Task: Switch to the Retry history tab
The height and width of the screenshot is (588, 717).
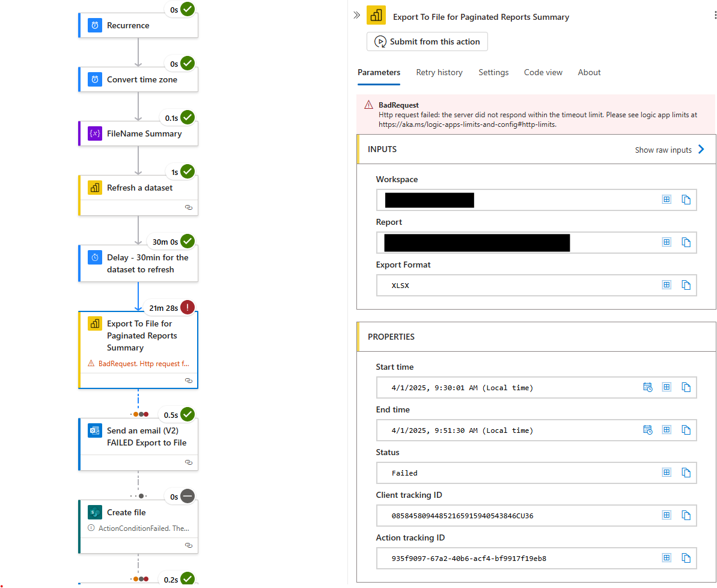Action: (x=439, y=72)
